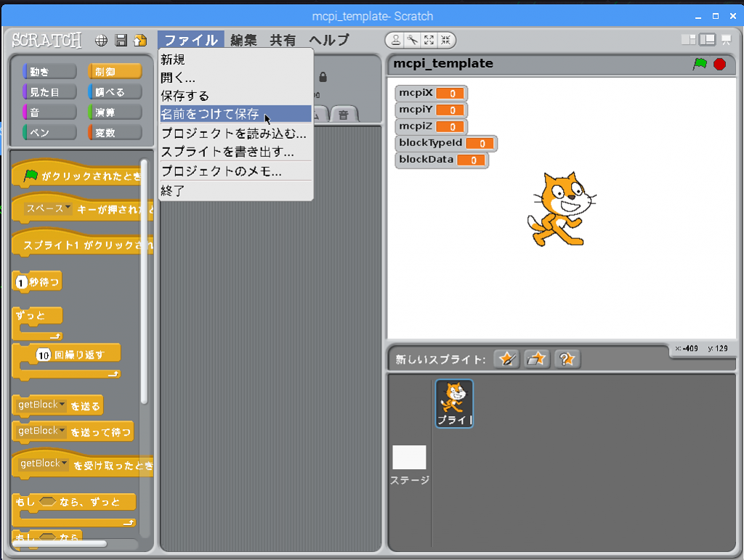This screenshot has width=744, height=560.
Task: Open スペース key dropdown in key block
Action: (49, 208)
